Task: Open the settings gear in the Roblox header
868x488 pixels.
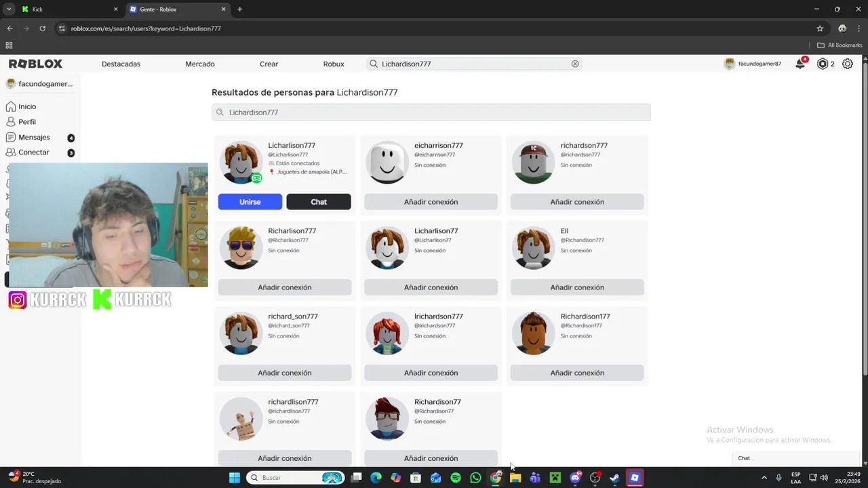Action: (848, 64)
